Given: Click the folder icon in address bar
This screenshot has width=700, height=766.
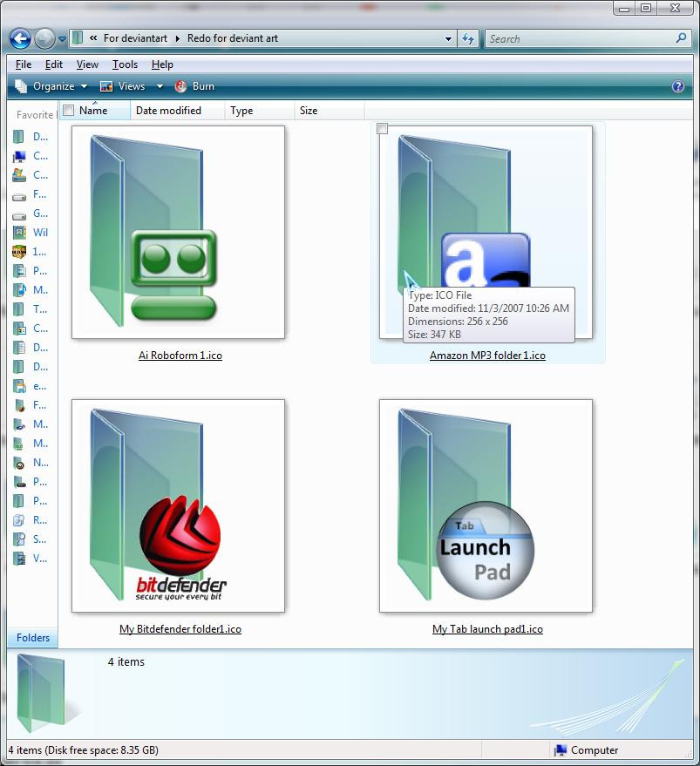Looking at the screenshot, I should tap(78, 38).
